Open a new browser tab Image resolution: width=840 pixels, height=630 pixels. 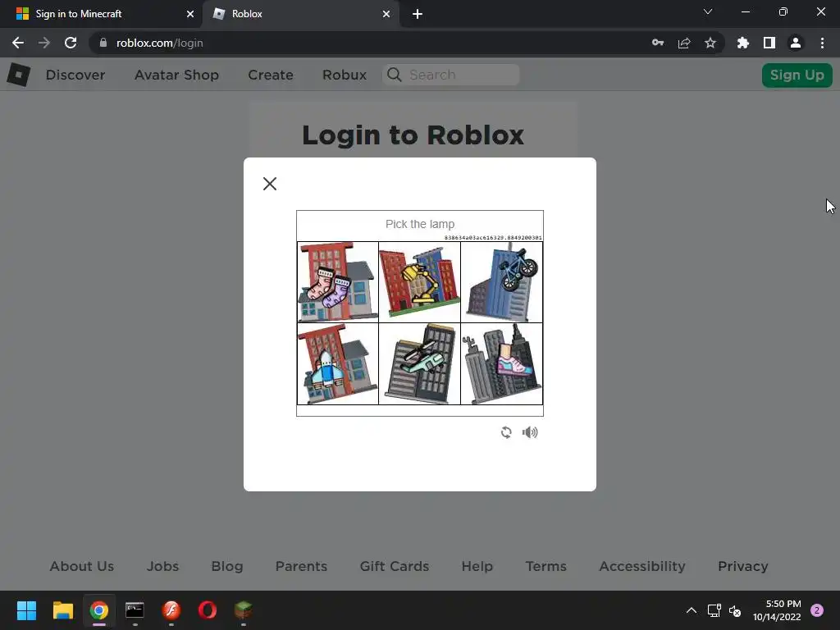click(x=418, y=14)
